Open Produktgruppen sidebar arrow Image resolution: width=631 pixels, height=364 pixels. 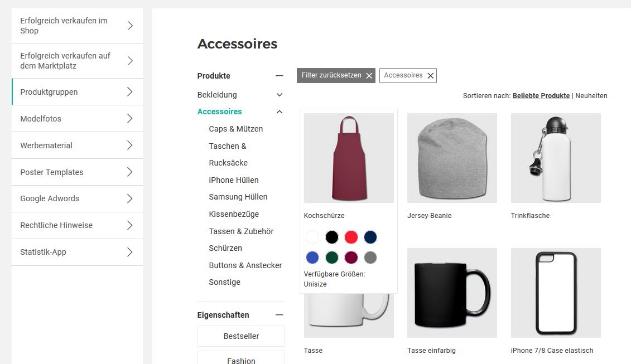point(129,92)
